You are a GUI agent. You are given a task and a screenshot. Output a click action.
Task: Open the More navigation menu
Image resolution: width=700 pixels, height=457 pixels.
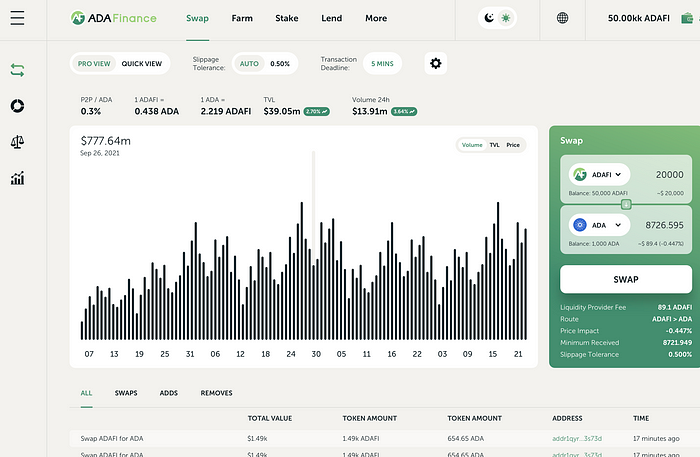click(376, 18)
